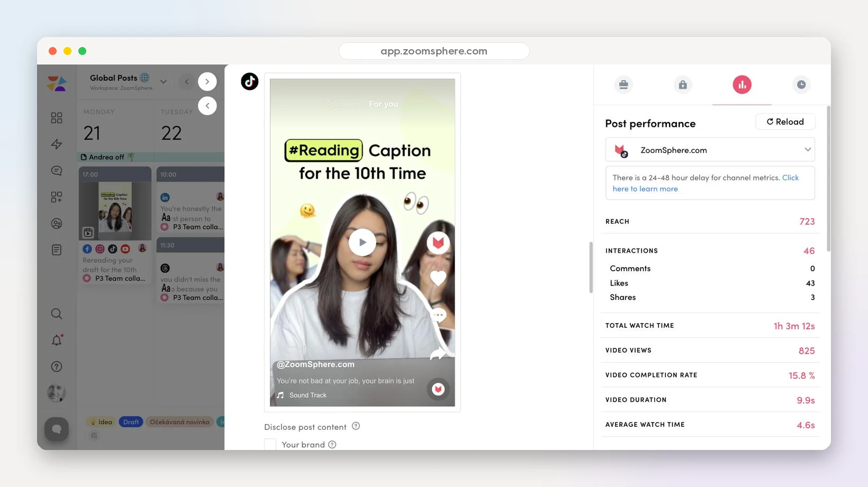
Task: Open the help question mark in sidebar
Action: click(x=57, y=367)
